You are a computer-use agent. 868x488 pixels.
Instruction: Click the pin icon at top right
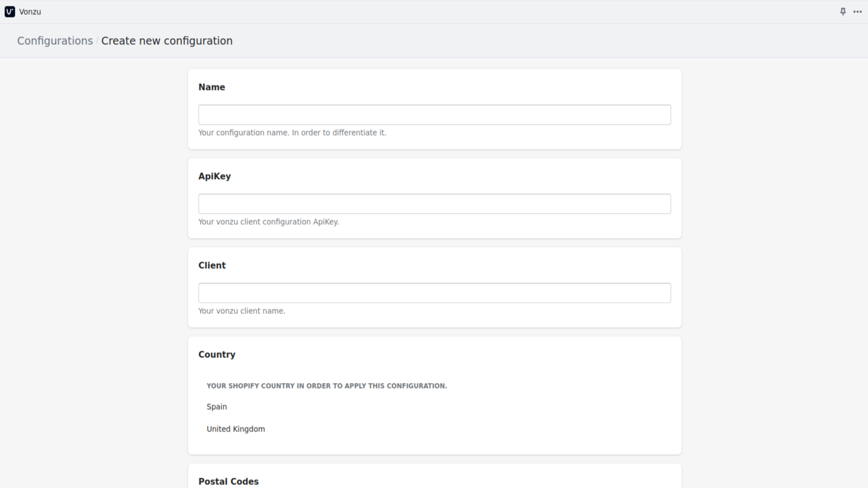click(843, 11)
